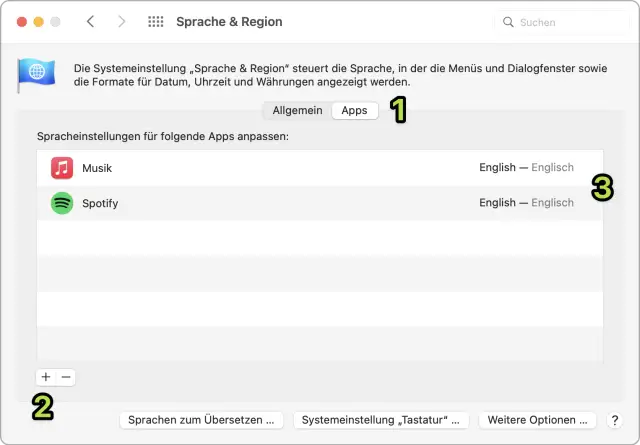
Task: Click the Spotify app icon
Action: (x=62, y=203)
